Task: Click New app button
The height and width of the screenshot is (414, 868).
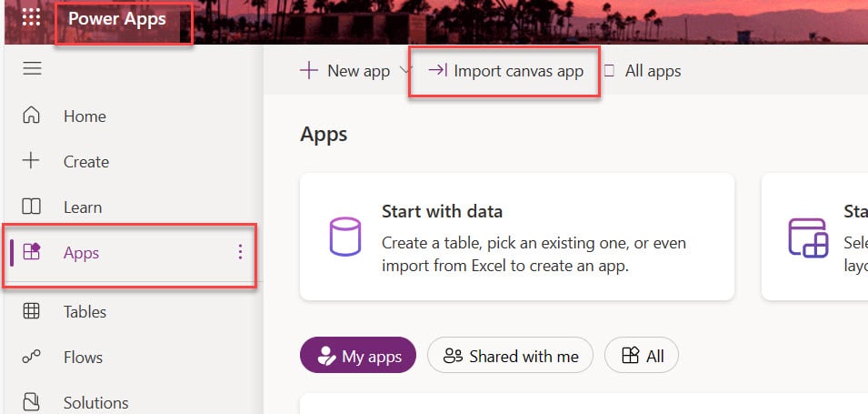Action: point(344,71)
